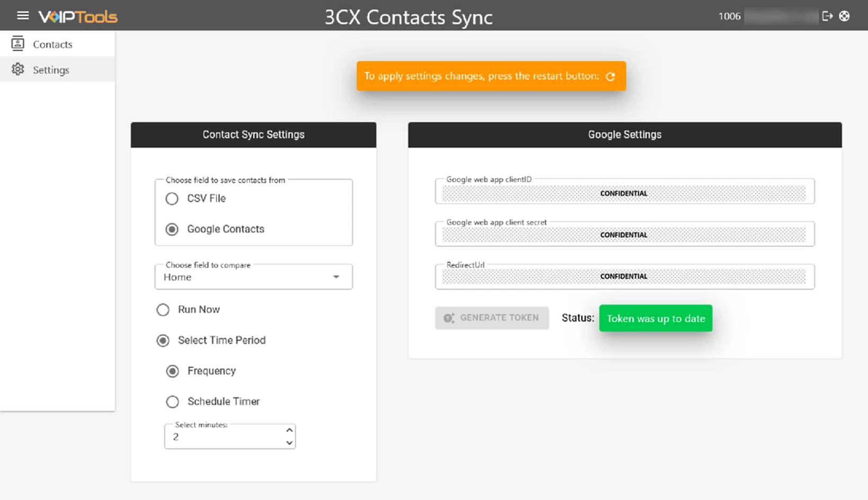Click the orange apply settings restart banner
The width and height of the screenshot is (868, 500).
tap(491, 76)
